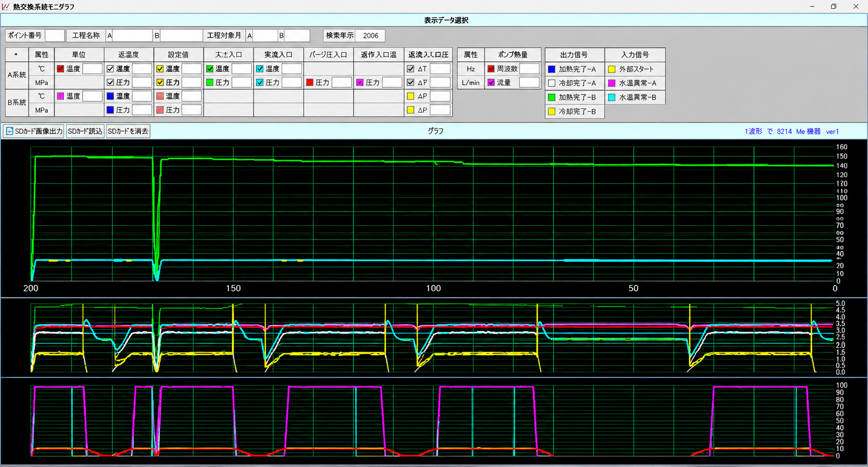Click the 検索年示 field showing 2006

pos(370,36)
